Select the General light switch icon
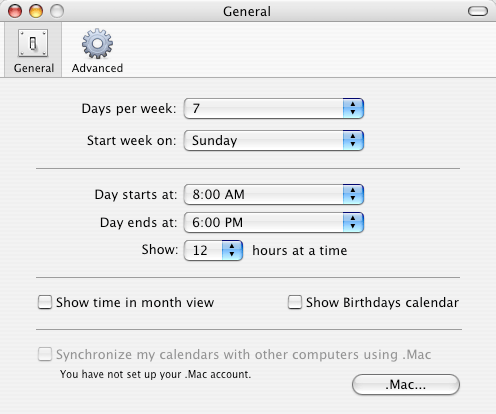Image resolution: width=496 pixels, height=414 pixels. tap(33, 43)
